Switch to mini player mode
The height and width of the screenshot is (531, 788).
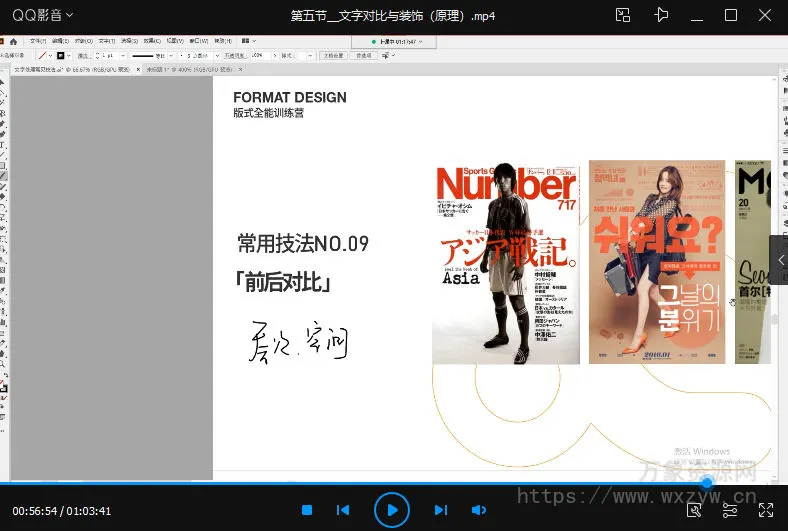tap(623, 15)
